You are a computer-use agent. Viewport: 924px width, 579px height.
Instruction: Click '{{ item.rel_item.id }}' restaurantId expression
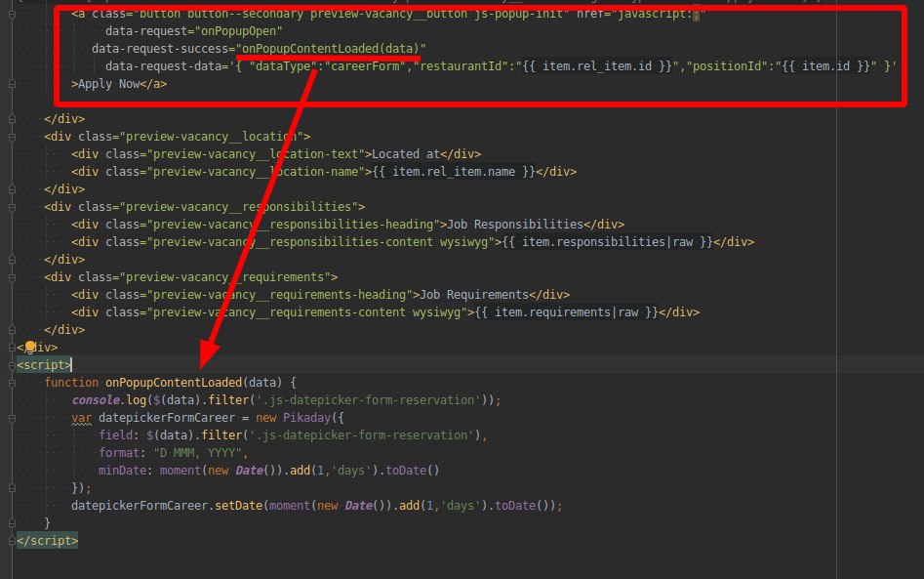(597, 66)
